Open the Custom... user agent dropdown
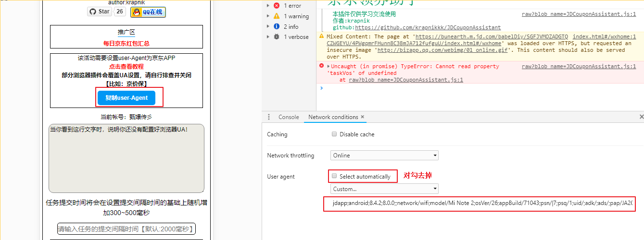 (385, 189)
